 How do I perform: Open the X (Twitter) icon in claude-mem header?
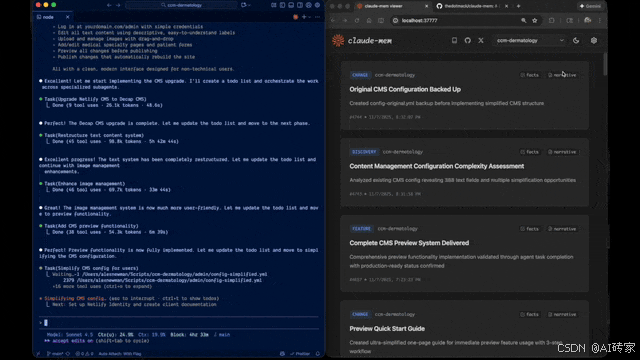481,40
